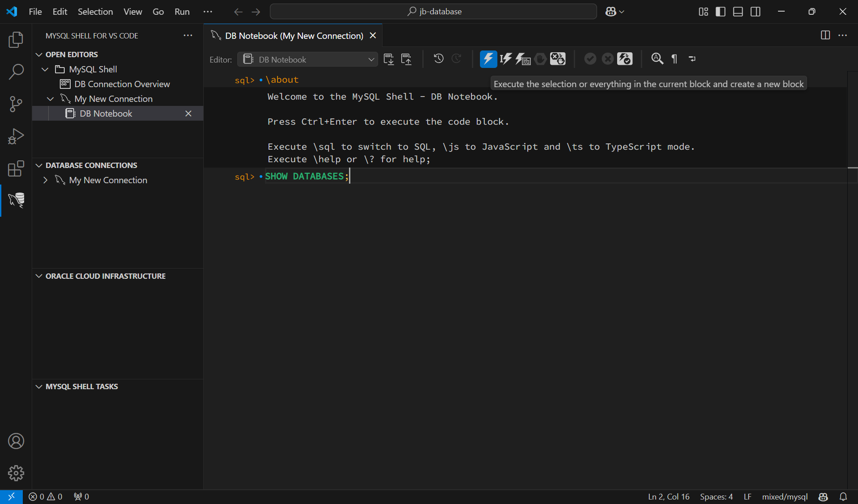Open Source Control in activity bar

coord(16,104)
